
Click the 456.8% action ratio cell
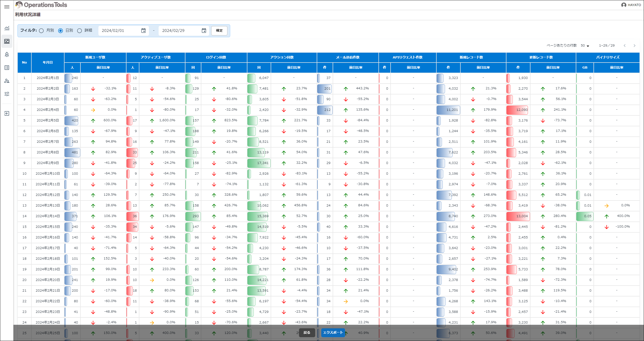click(x=294, y=205)
